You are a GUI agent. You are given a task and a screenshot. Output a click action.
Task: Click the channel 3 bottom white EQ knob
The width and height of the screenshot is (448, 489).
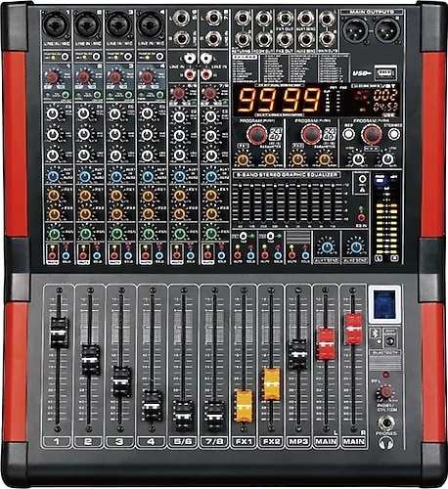115,156
